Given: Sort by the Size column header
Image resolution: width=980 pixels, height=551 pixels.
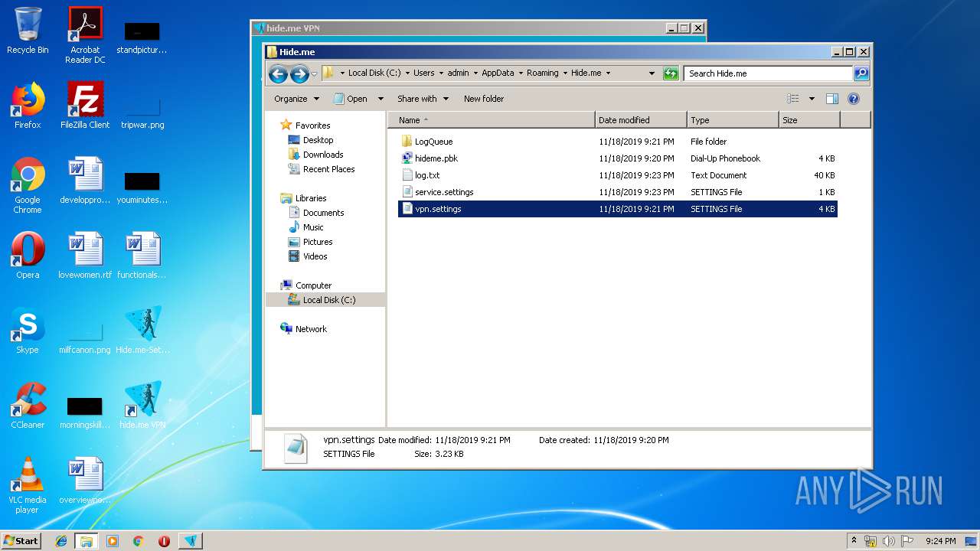Looking at the screenshot, I should pyautogui.click(x=809, y=120).
